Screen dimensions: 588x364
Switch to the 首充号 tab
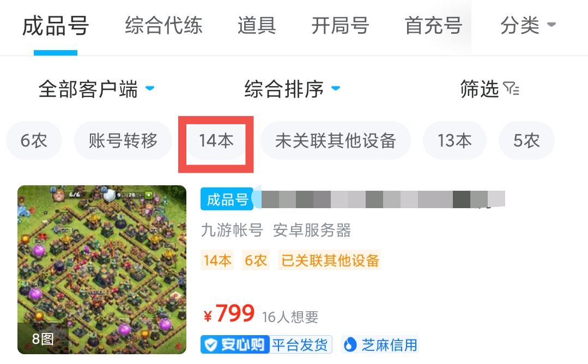(433, 26)
